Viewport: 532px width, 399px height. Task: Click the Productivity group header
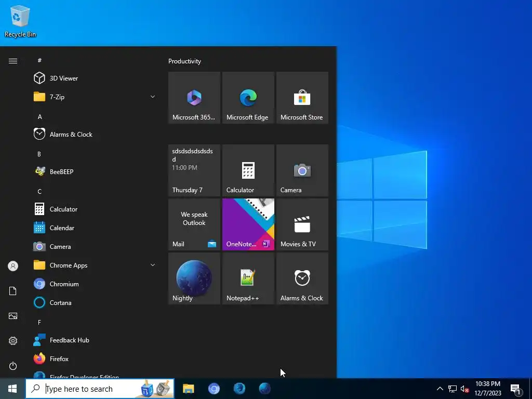[184, 61]
